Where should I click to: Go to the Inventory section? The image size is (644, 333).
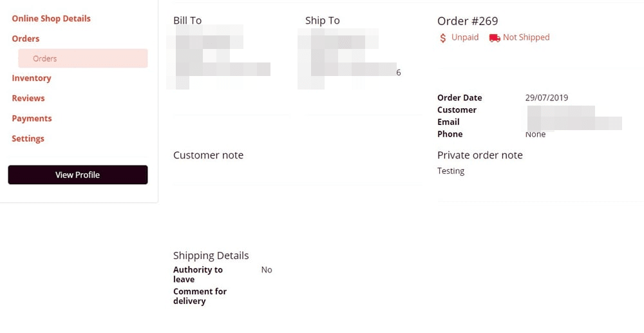[32, 78]
